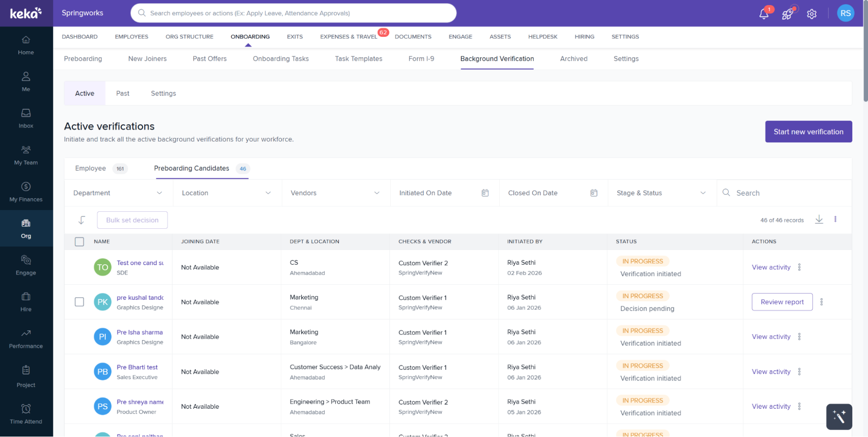Click Review report for pre kushal tandon
This screenshot has height=437, width=868.
[x=782, y=302]
